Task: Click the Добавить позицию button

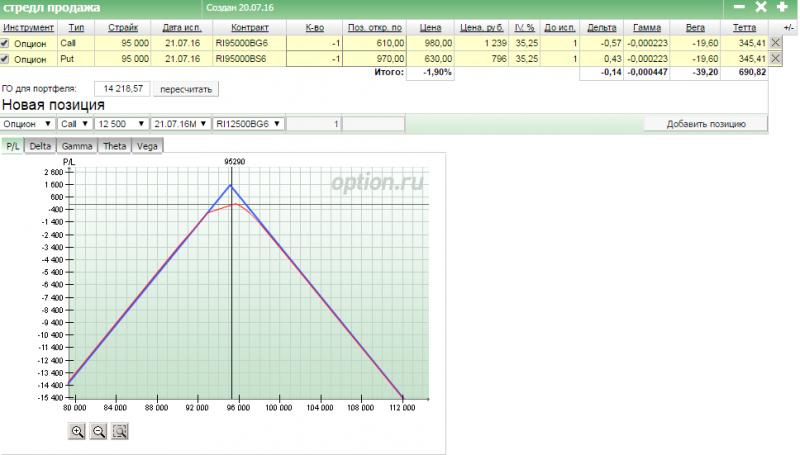Action: [706, 124]
